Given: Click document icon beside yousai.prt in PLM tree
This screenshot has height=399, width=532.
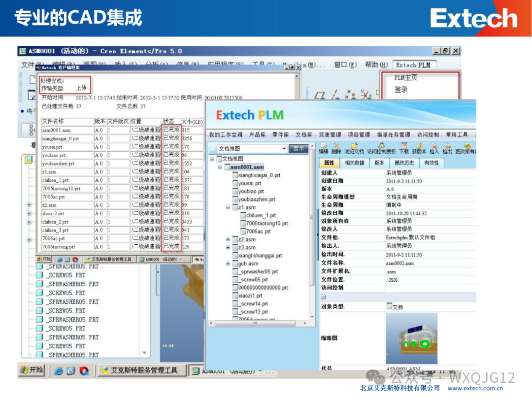Looking at the screenshot, I should click(x=235, y=183).
